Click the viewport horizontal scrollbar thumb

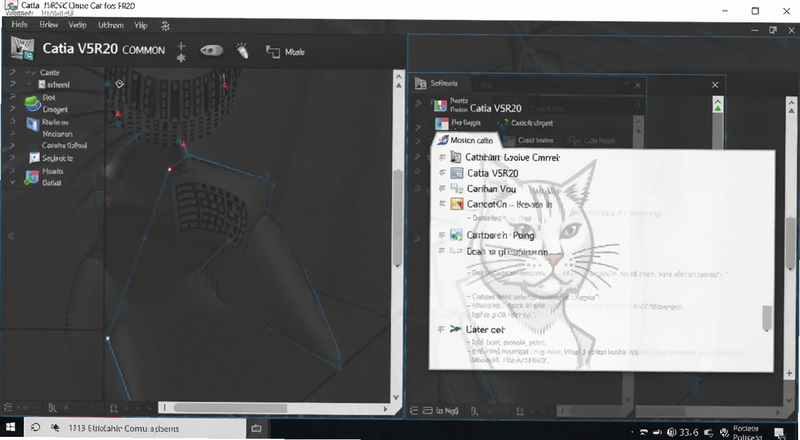pos(230,408)
